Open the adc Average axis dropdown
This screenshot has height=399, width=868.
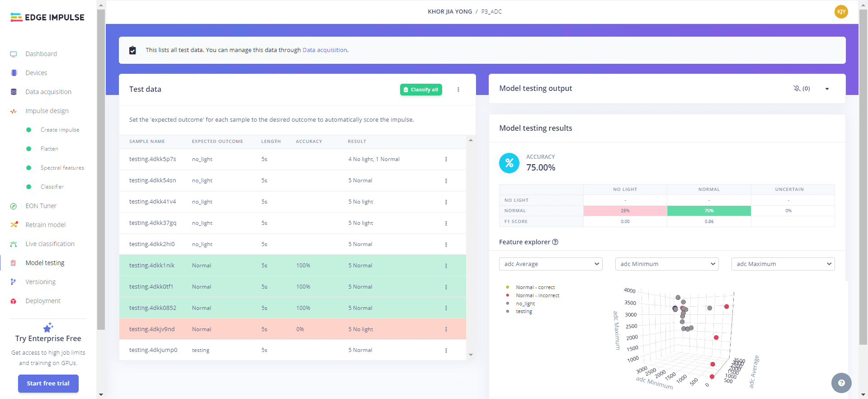550,264
